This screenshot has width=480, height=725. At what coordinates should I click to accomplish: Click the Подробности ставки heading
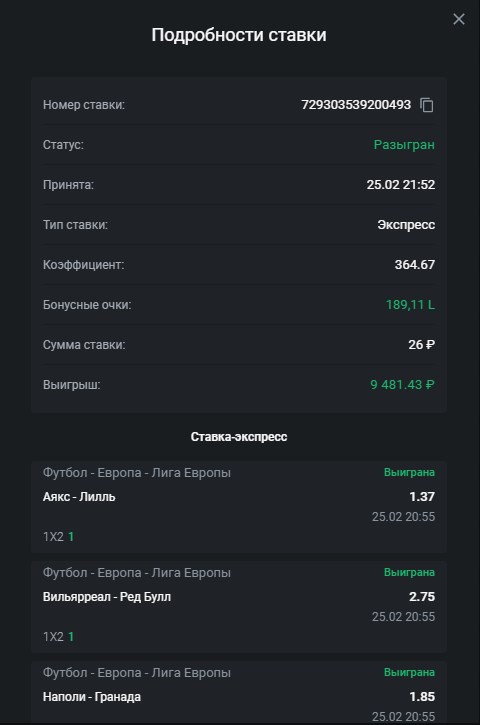coord(239,35)
